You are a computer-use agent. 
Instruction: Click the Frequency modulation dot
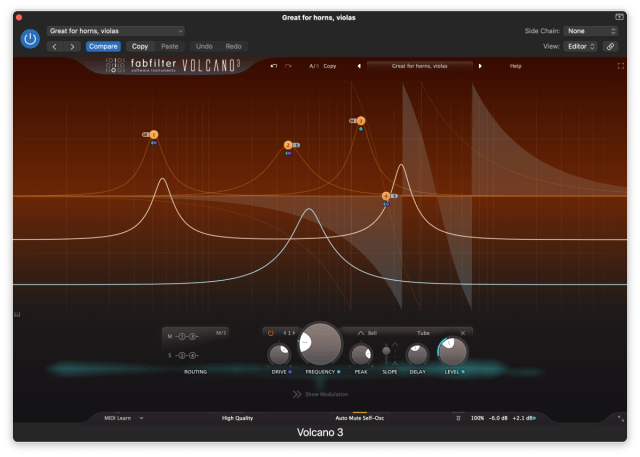coord(339,372)
